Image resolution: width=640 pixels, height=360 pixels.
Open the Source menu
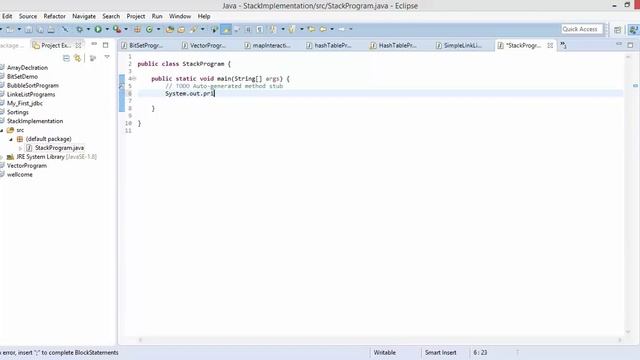click(28, 16)
